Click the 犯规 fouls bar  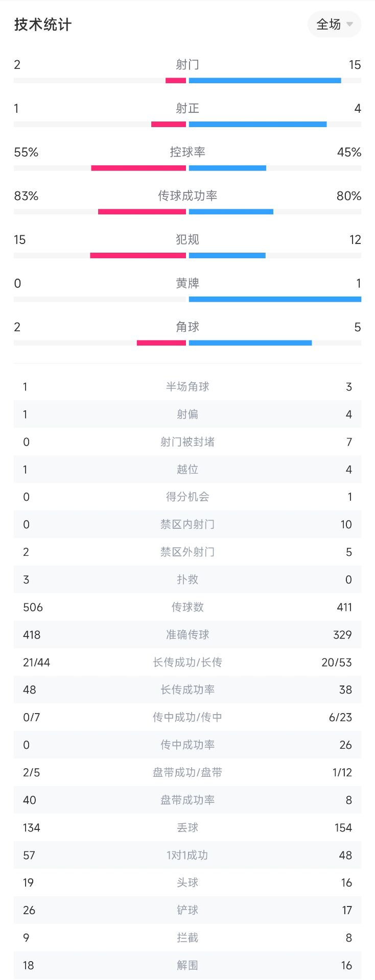point(188,256)
